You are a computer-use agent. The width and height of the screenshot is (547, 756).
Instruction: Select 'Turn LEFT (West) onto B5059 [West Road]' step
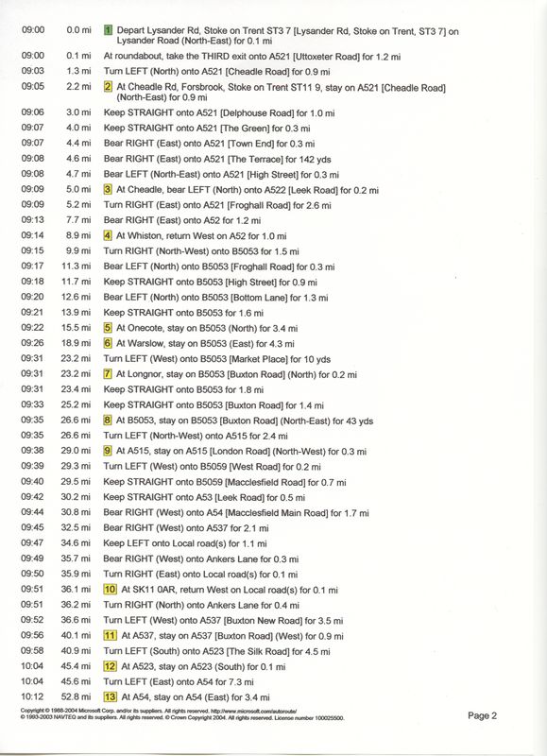tap(212, 467)
